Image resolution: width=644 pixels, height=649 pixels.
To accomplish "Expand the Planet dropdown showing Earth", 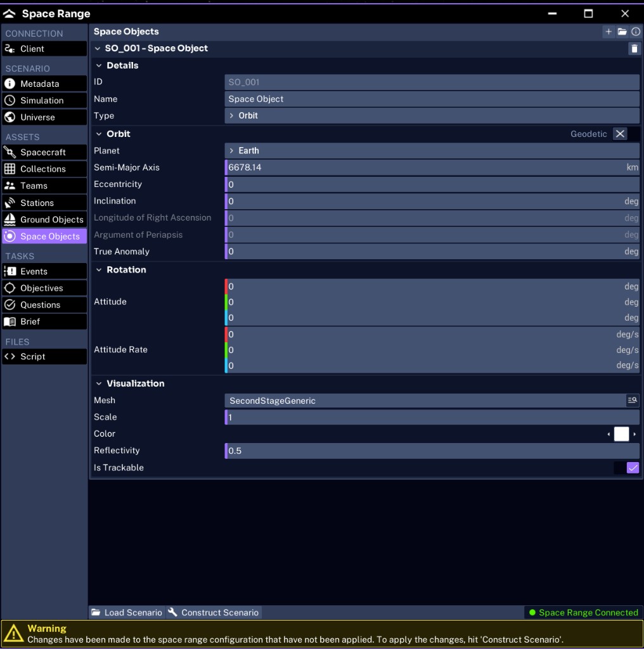I will (x=432, y=151).
